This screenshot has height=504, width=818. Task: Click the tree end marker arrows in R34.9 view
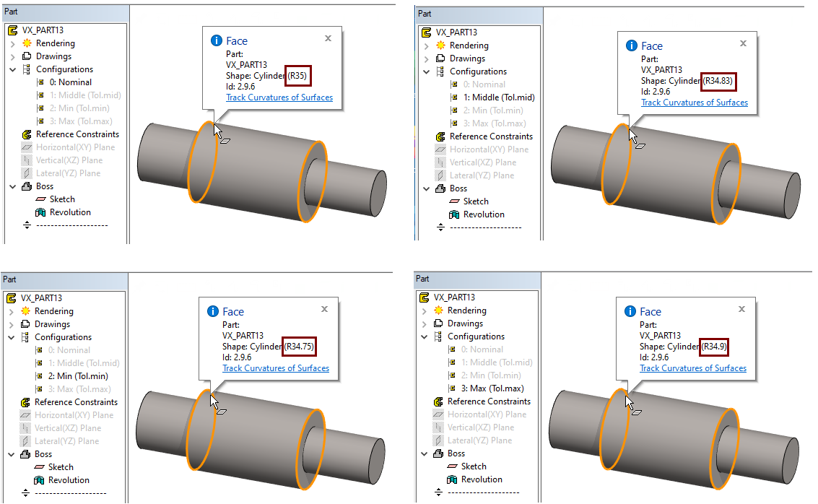(x=439, y=492)
